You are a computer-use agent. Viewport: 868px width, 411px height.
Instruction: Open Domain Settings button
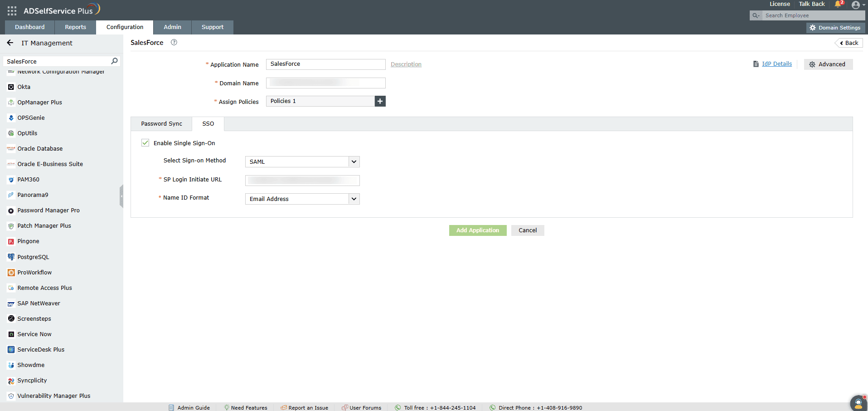tap(835, 28)
